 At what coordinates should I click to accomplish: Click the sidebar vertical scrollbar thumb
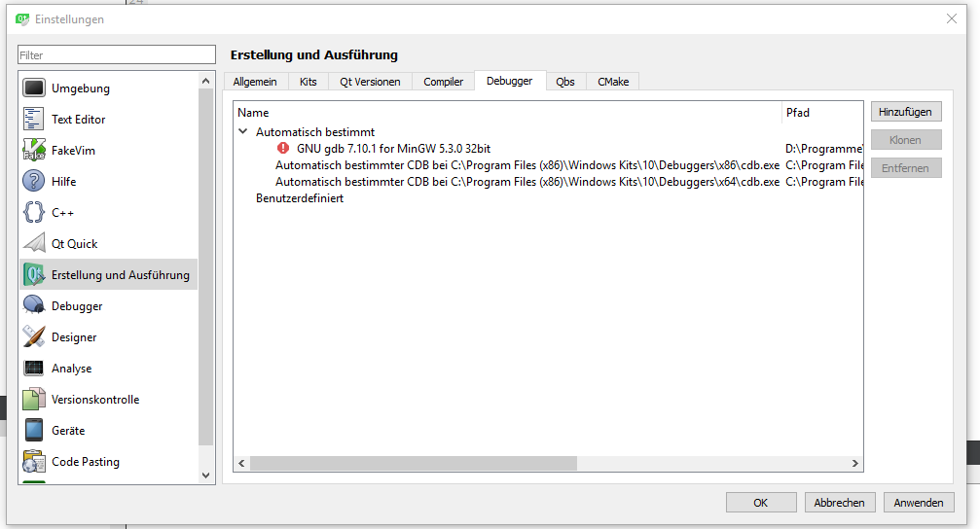205,266
